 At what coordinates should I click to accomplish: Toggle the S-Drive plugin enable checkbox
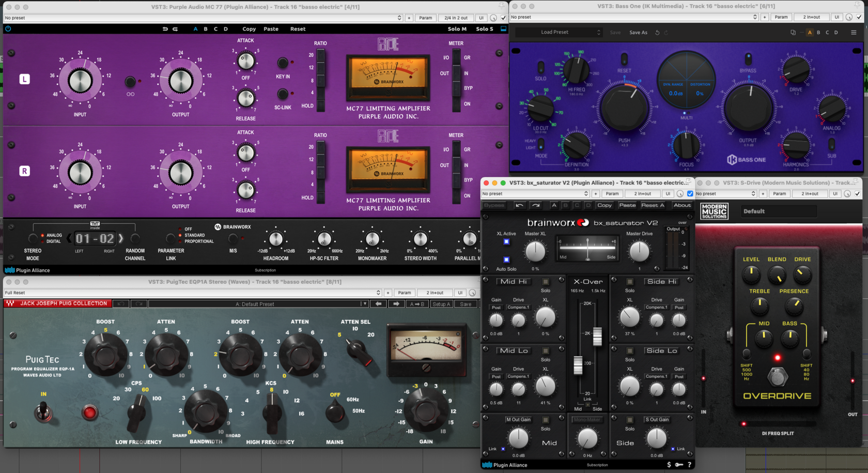pos(857,194)
